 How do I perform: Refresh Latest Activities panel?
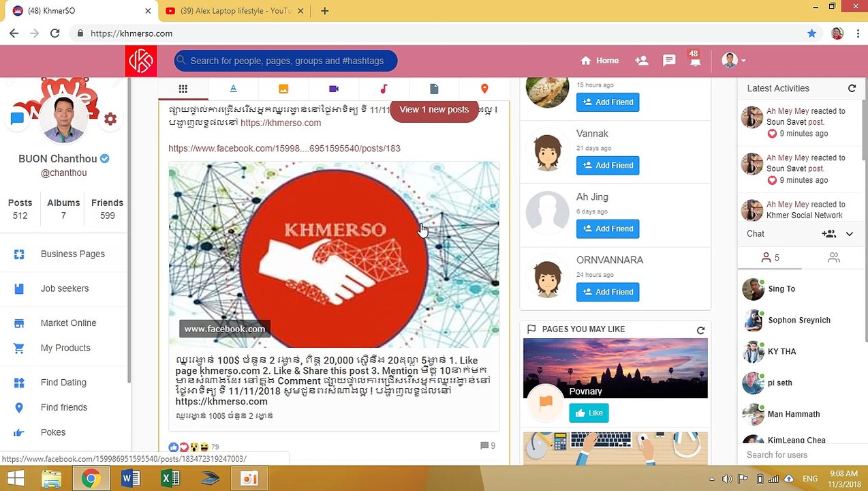(852, 88)
